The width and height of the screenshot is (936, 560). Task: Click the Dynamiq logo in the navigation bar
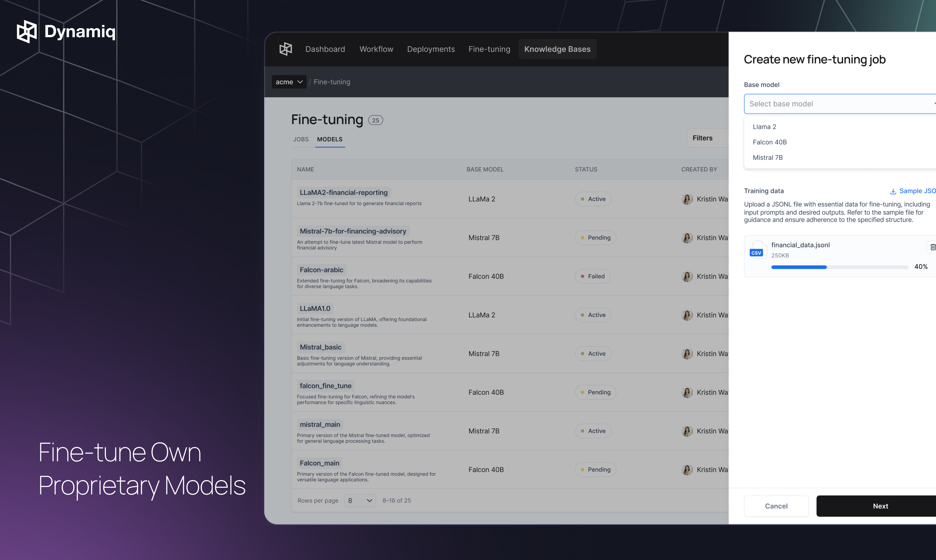click(x=286, y=49)
